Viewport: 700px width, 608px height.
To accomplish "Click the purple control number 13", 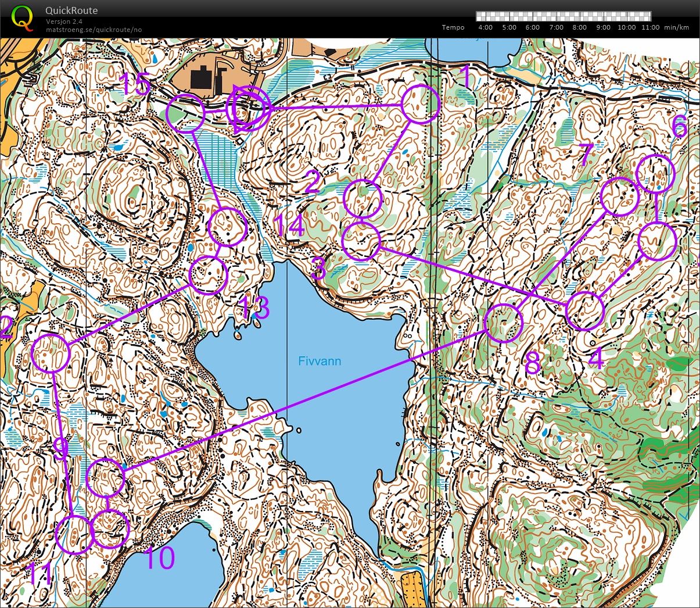I will pos(255,309).
